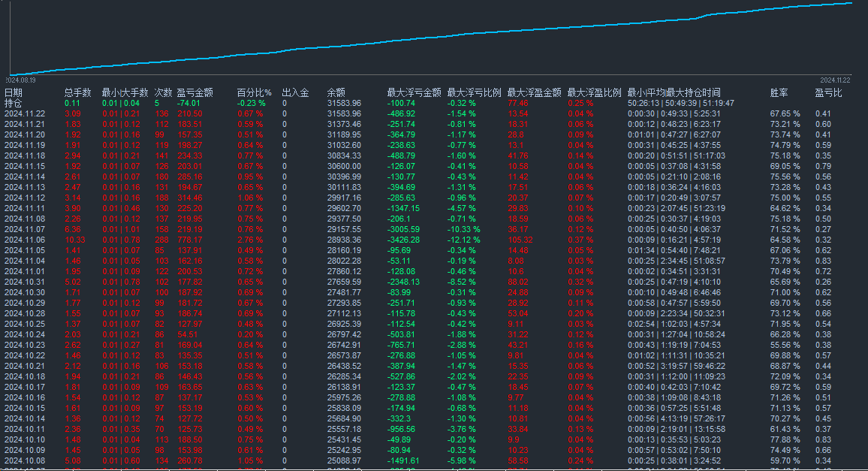Select the 2024.11.19 date row
This screenshot has width=868, height=471.
[25, 145]
